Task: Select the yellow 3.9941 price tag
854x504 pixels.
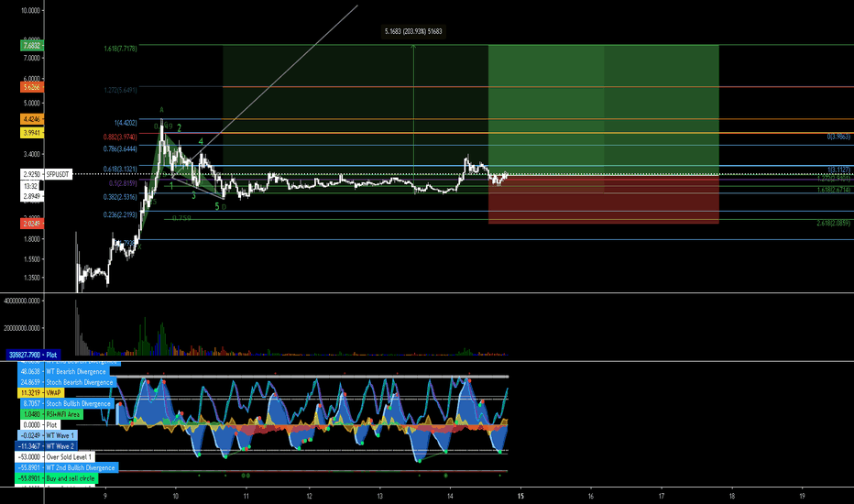Action: 31,133
